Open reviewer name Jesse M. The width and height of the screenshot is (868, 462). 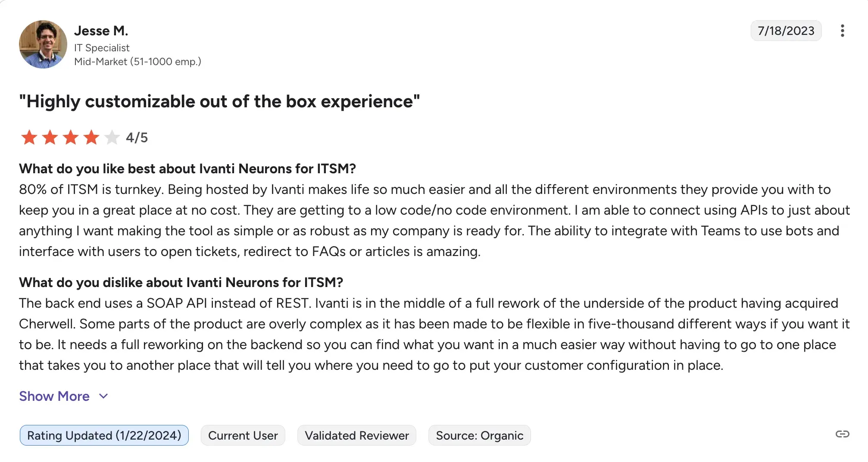101,31
